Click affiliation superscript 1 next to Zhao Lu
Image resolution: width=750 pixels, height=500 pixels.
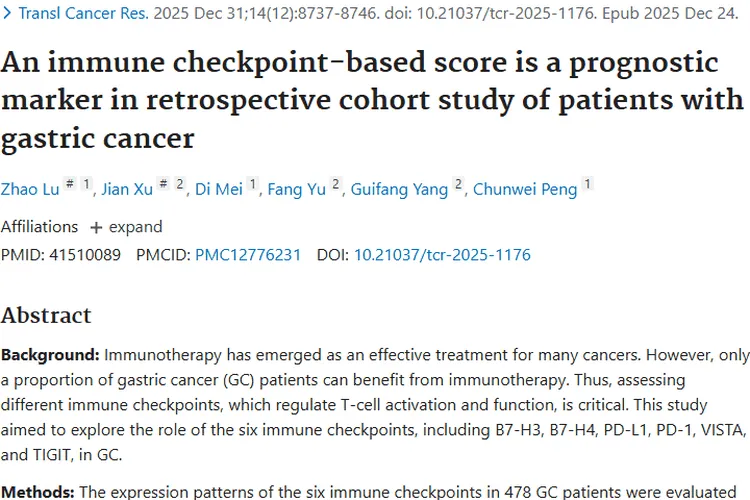pos(87,185)
